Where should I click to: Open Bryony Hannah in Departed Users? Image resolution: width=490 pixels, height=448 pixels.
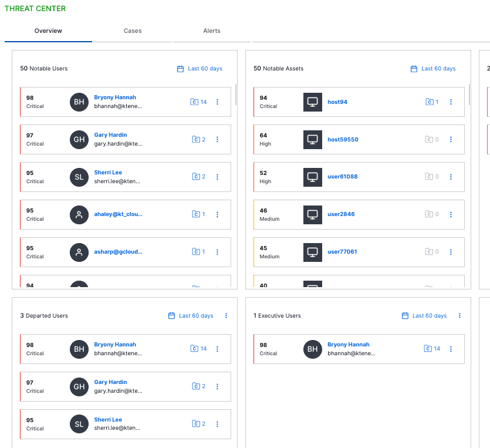115,345
